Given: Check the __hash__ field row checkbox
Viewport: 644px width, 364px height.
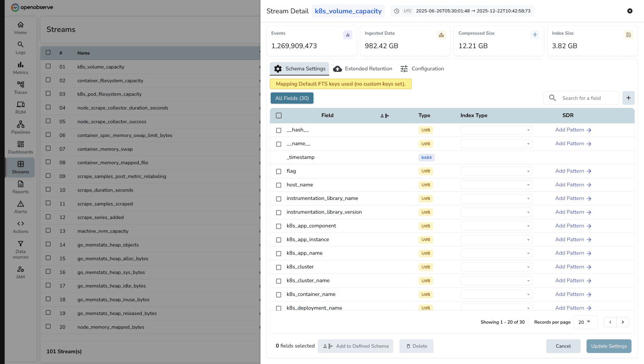Looking at the screenshot, I should (x=278, y=130).
